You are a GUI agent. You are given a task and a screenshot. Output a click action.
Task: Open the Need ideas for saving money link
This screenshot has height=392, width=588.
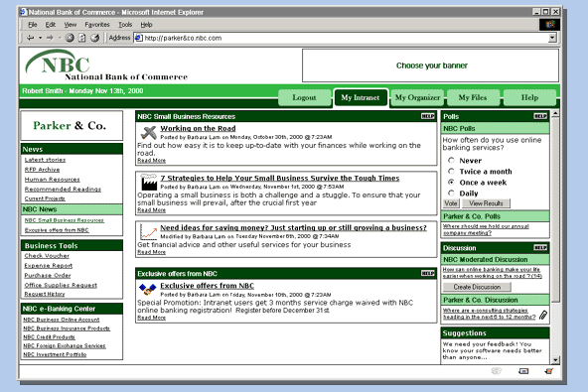[293, 227]
